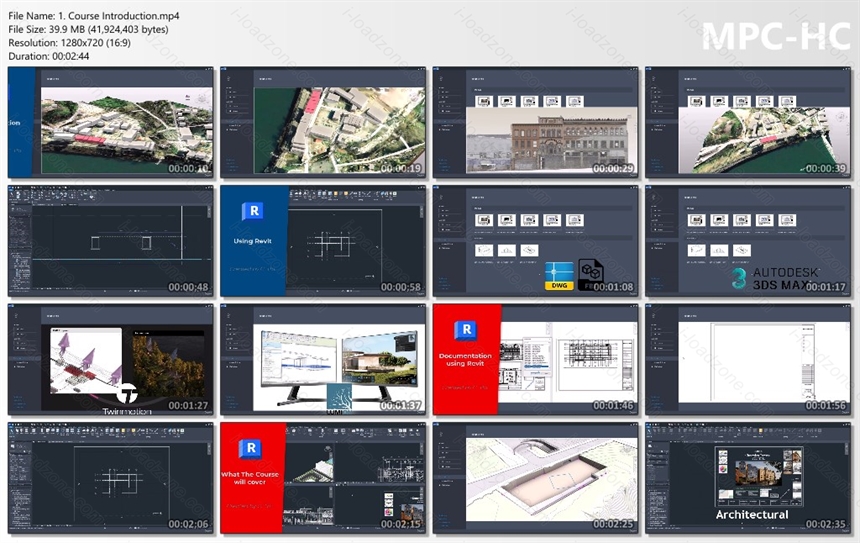Open the 3D site model thumbnail at 00:02:25
860x543 pixels.
536,478
